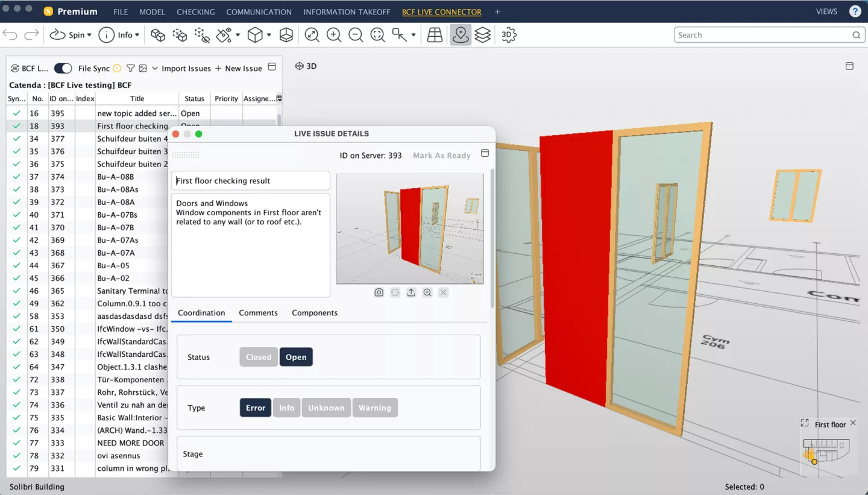This screenshot has height=495, width=868.
Task: Take a snapshot with the camera icon
Action: (379, 292)
